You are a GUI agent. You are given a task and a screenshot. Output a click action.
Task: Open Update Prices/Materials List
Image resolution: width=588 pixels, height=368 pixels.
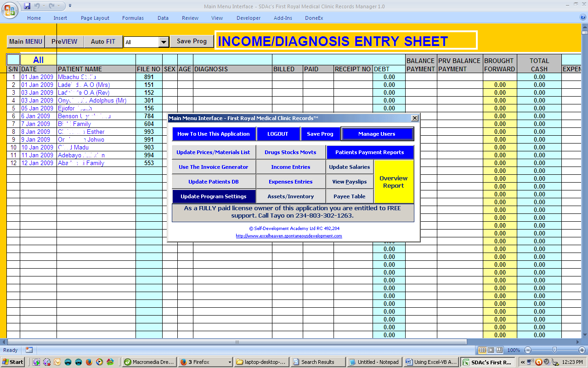[214, 152]
